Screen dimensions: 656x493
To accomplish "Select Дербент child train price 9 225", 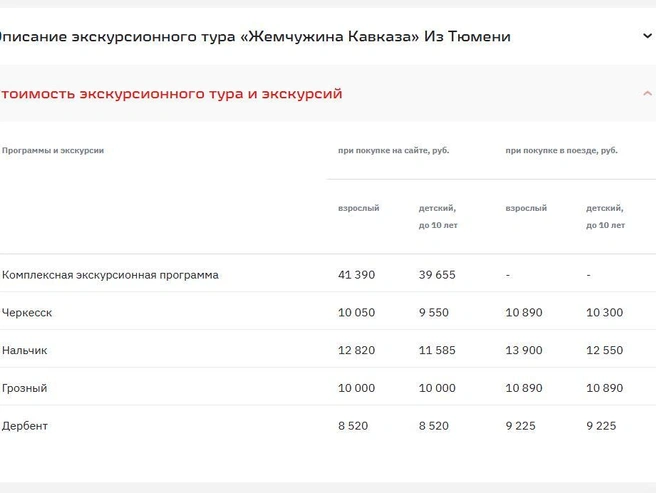I will [601, 426].
